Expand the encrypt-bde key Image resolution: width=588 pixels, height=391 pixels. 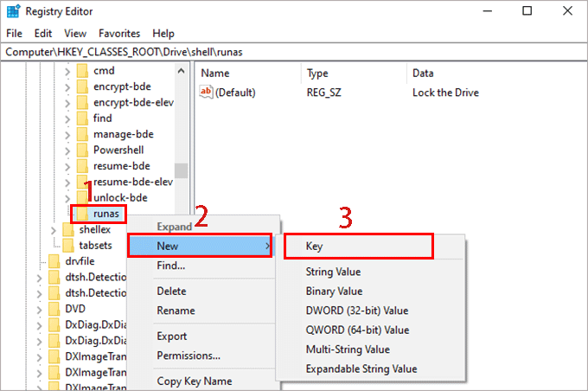pos(67,87)
